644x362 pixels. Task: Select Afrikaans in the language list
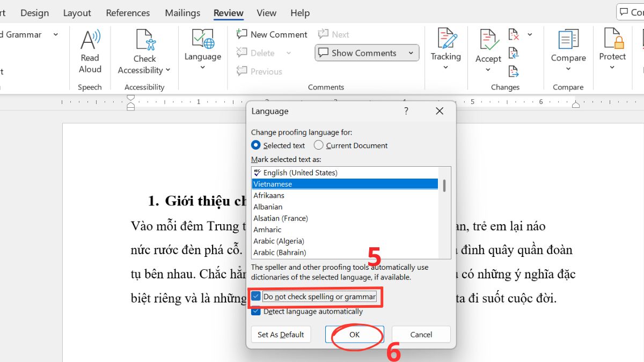coord(345,195)
